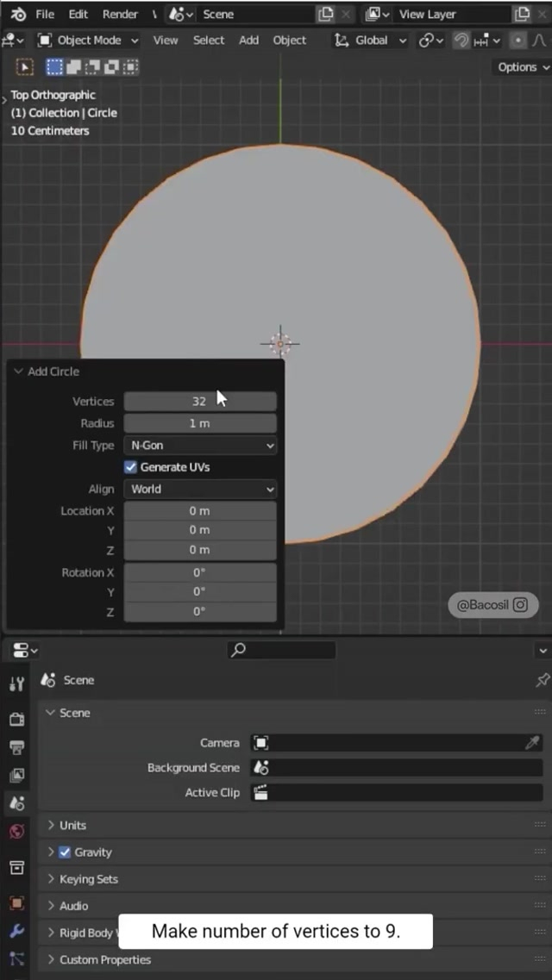The width and height of the screenshot is (552, 980).
Task: Toggle snapping magnet in header
Action: [x=461, y=41]
